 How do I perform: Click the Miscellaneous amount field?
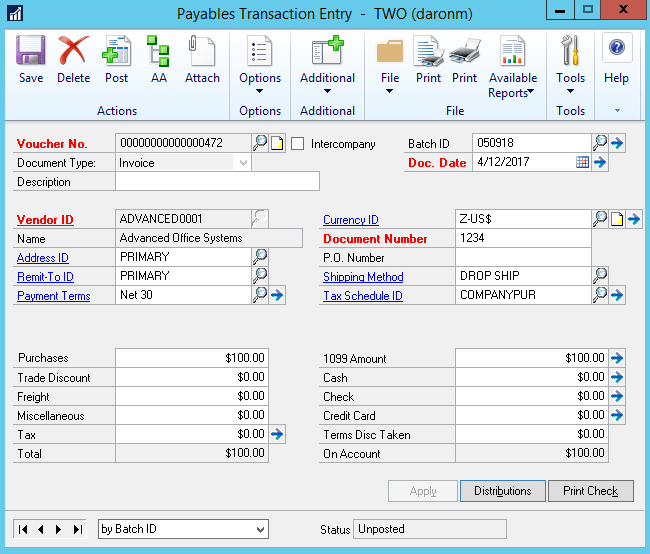(x=192, y=415)
